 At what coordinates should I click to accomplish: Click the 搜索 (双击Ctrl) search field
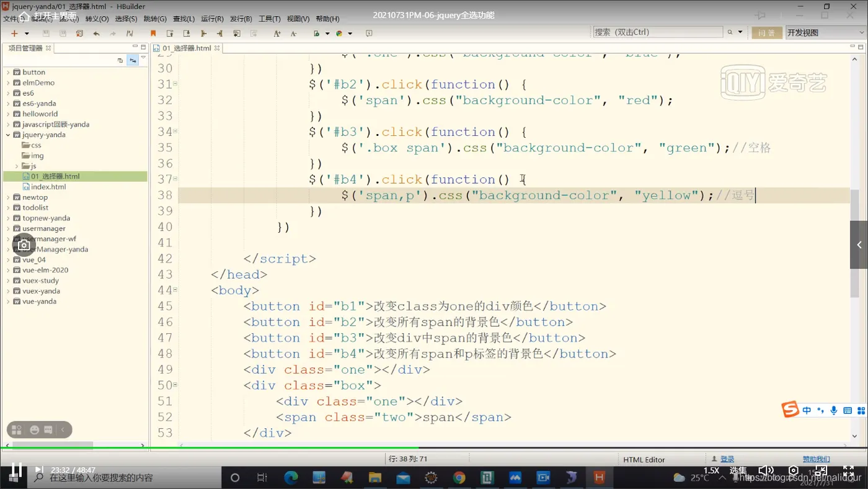tap(657, 32)
